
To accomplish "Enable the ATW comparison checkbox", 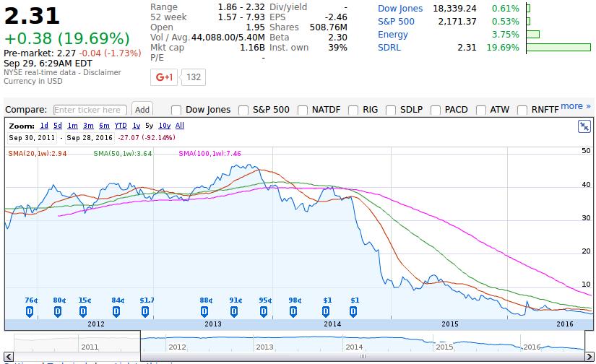I will (481, 110).
